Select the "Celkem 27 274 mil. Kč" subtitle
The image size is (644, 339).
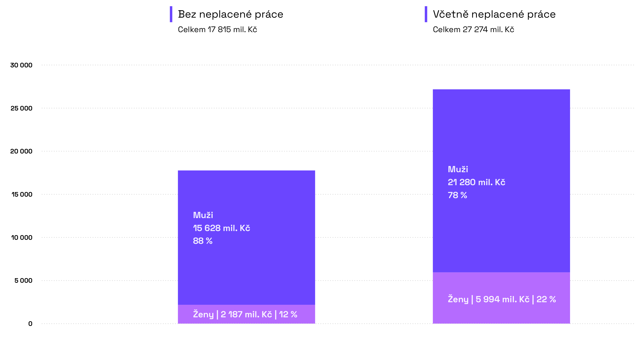coord(473,29)
